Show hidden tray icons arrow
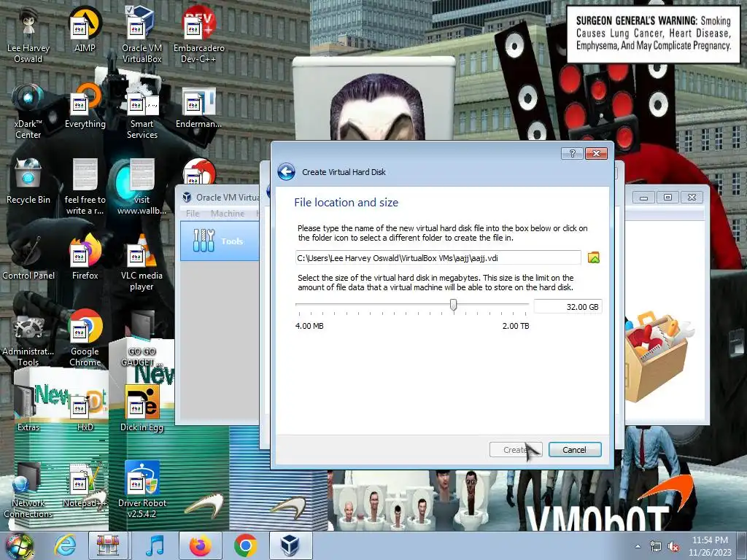This screenshot has width=747, height=560. (x=638, y=546)
